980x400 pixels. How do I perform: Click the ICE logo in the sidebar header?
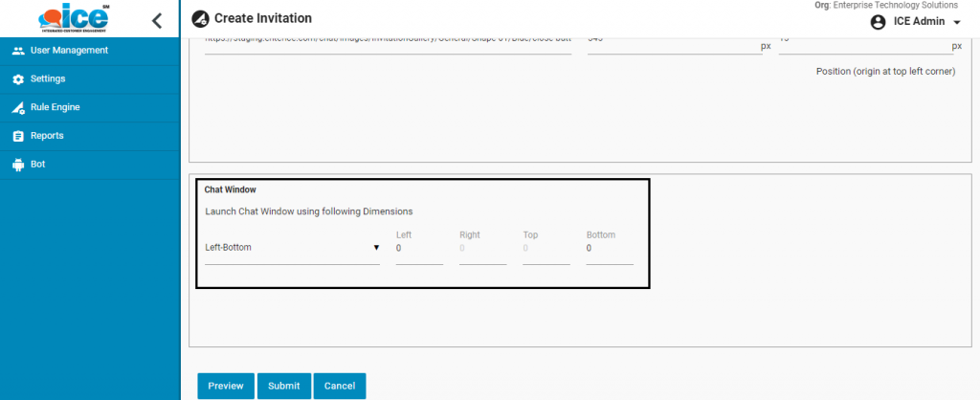[73, 19]
